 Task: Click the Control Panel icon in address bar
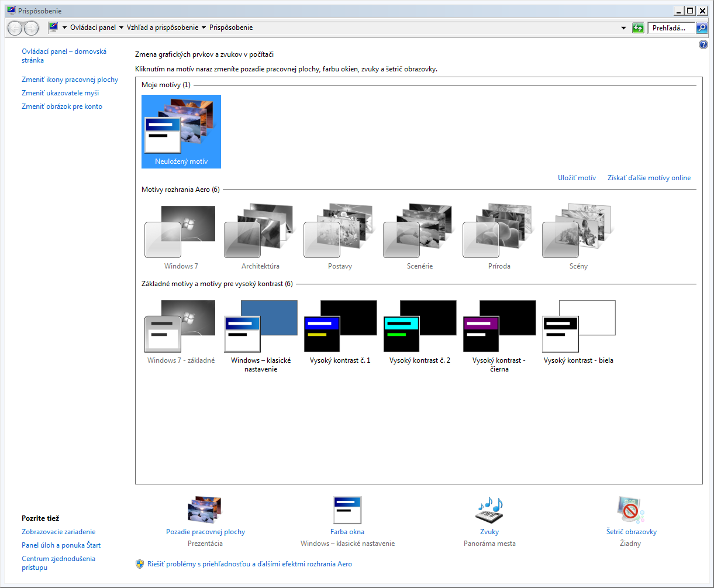[53, 27]
